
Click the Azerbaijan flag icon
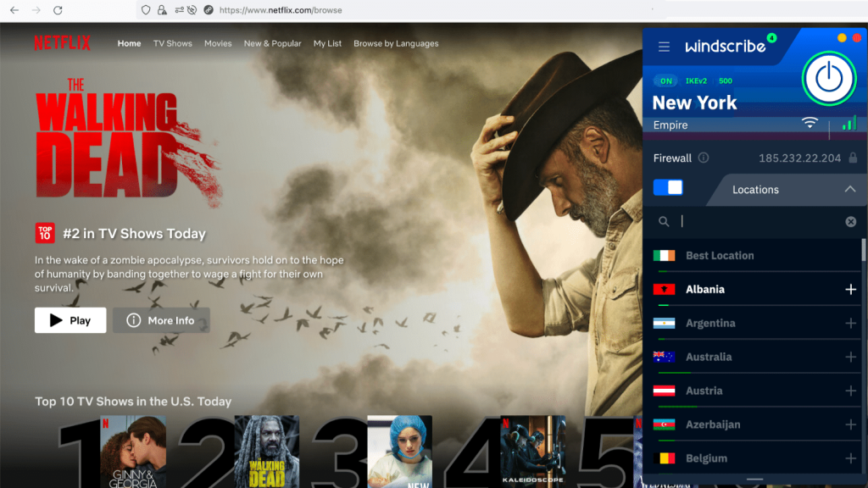point(664,424)
